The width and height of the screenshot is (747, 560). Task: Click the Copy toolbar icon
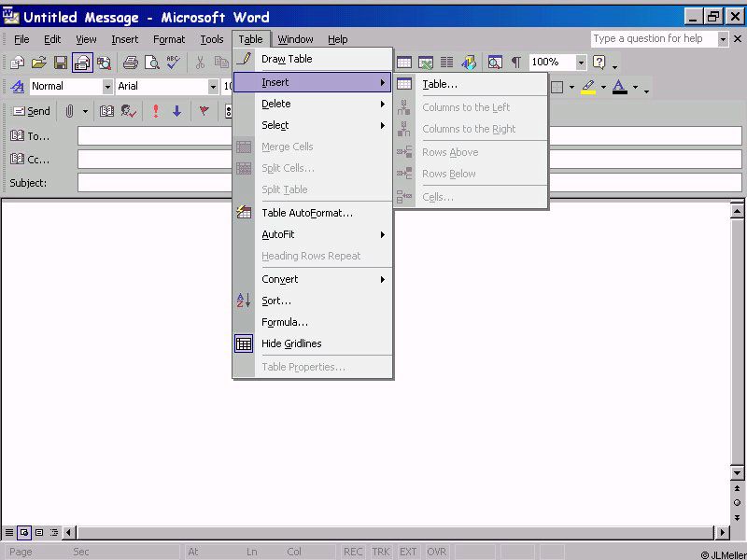221,63
